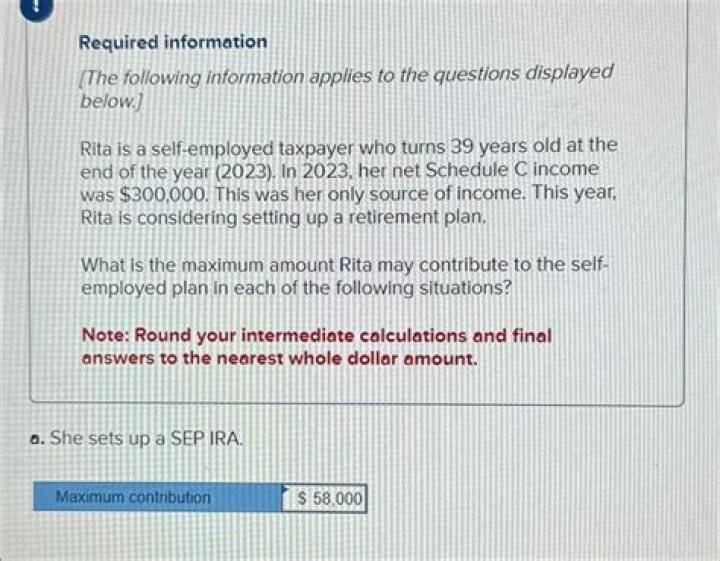Screen dimensions: 720x561
Task: Click the Maximum contribution answer field
Action: tap(325, 497)
